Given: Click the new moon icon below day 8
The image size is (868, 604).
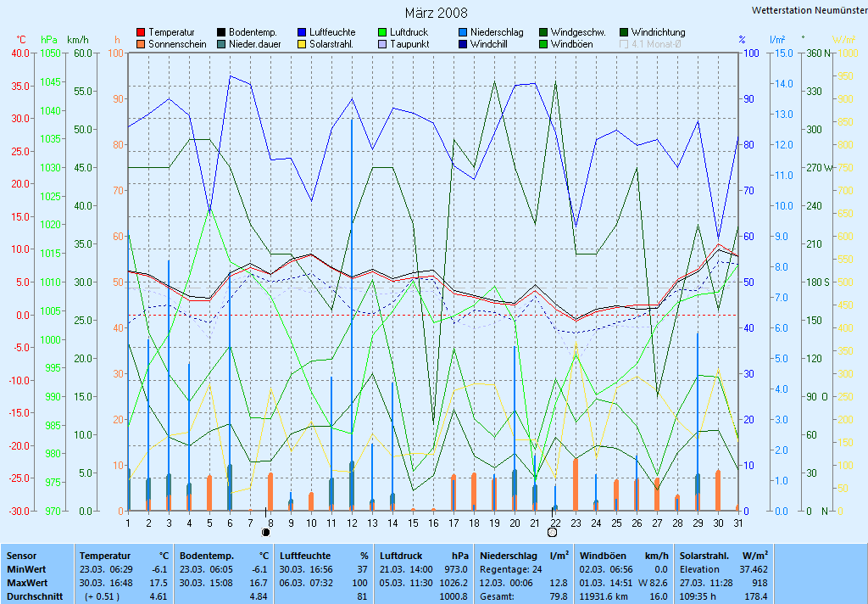Looking at the screenshot, I should (265, 533).
